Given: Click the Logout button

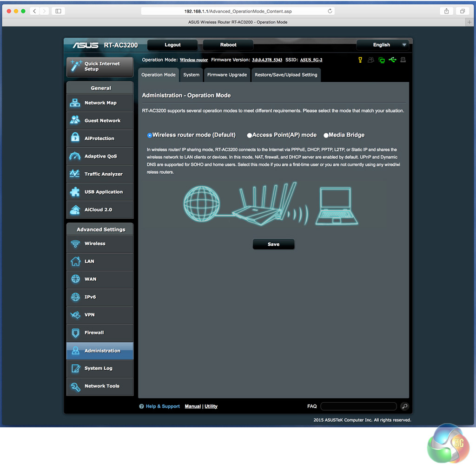Looking at the screenshot, I should pos(172,45).
